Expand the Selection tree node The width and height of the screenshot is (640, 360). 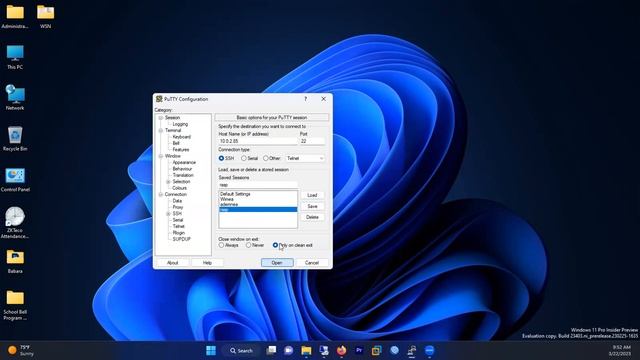168,182
